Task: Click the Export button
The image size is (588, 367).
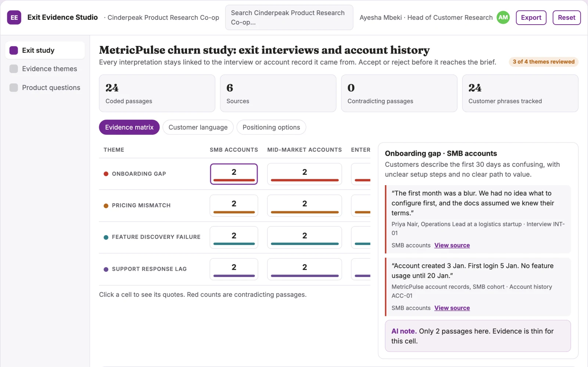Action: [x=531, y=17]
